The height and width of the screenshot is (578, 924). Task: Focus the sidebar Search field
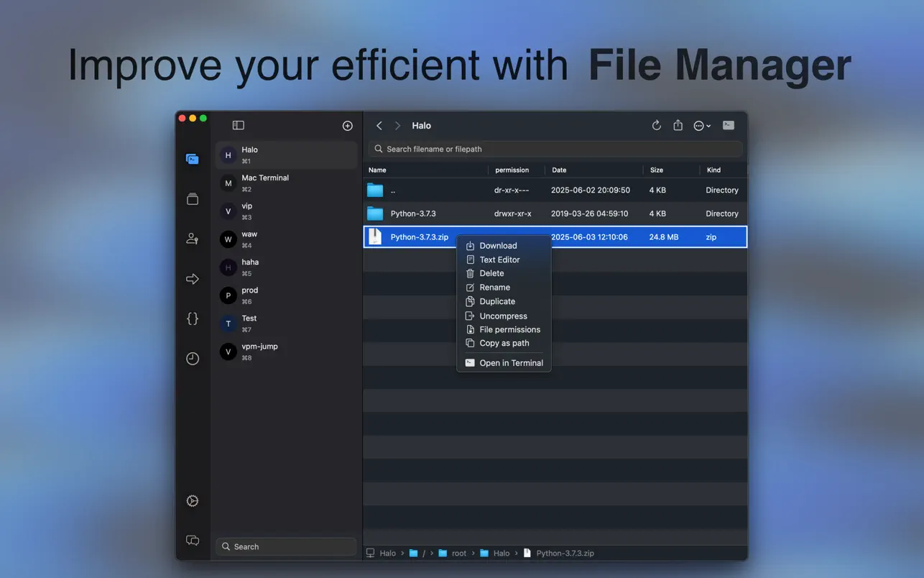pyautogui.click(x=286, y=546)
